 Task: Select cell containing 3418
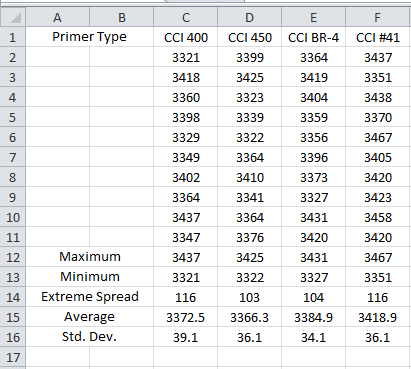pos(186,77)
